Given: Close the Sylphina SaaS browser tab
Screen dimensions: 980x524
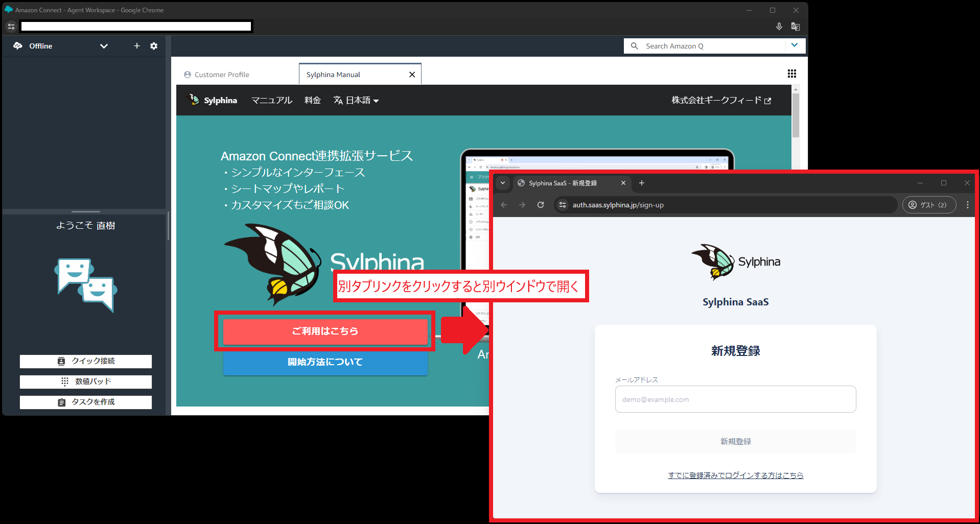Looking at the screenshot, I should pos(623,183).
